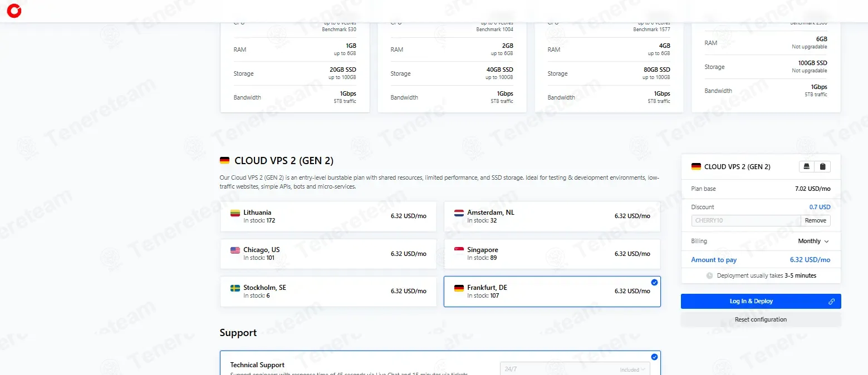Screen dimensions: 868x375
Task: Click the '6GB' RAM value
Action: 822,40
